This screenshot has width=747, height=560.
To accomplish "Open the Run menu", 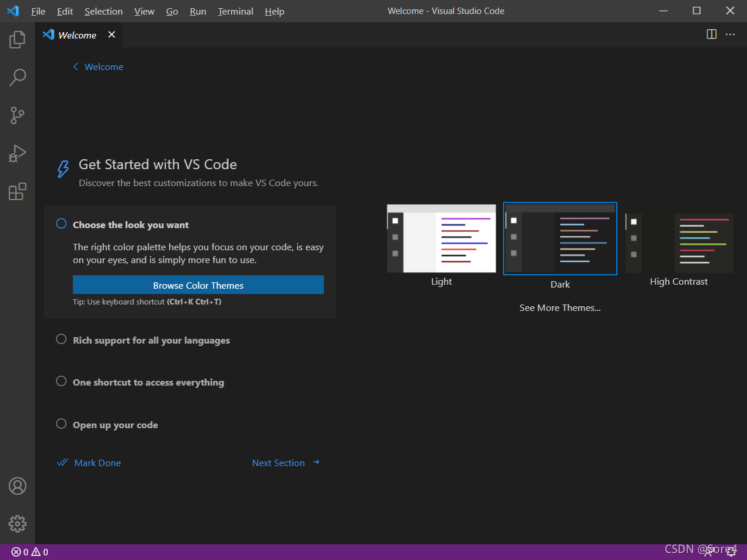I will coord(198,11).
